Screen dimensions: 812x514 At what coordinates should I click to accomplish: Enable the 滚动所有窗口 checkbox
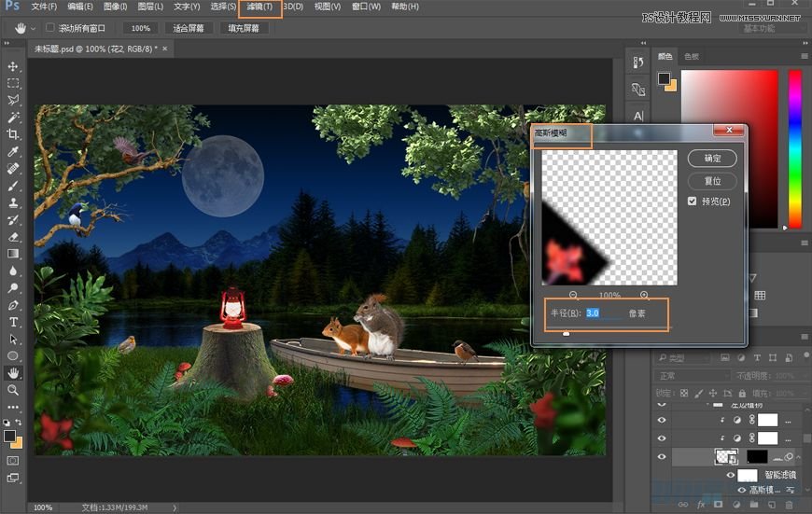click(50, 28)
